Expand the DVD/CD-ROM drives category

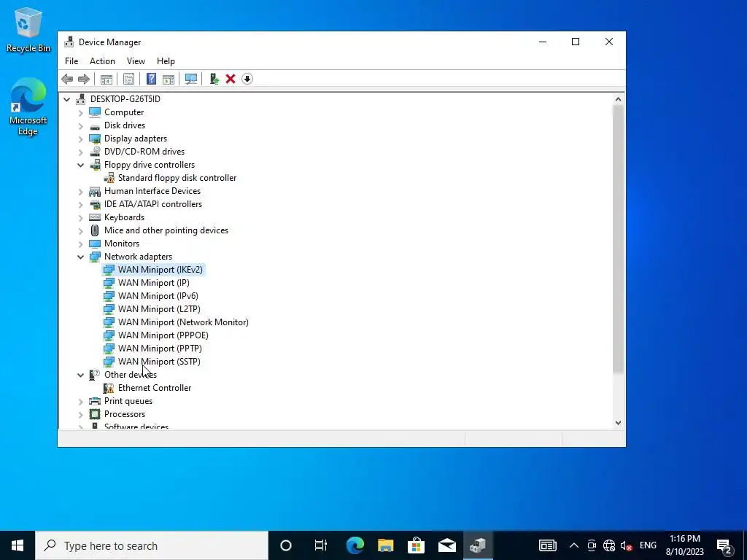point(80,152)
